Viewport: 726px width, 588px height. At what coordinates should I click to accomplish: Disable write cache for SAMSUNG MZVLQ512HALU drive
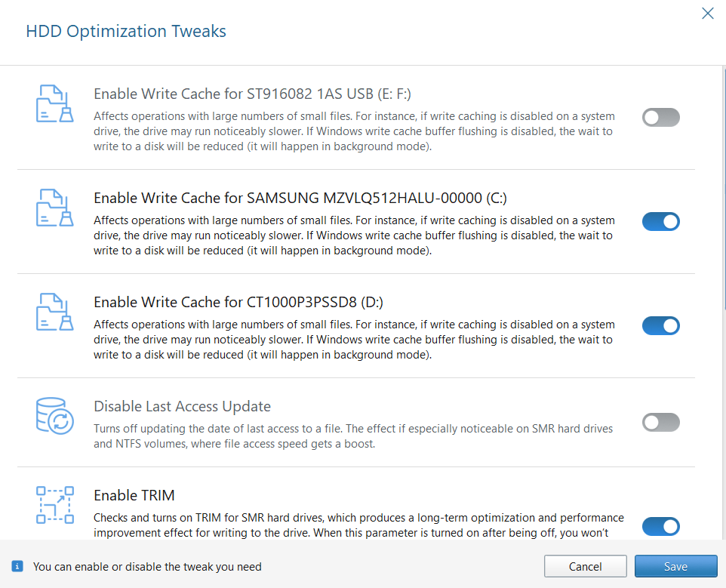(x=660, y=221)
